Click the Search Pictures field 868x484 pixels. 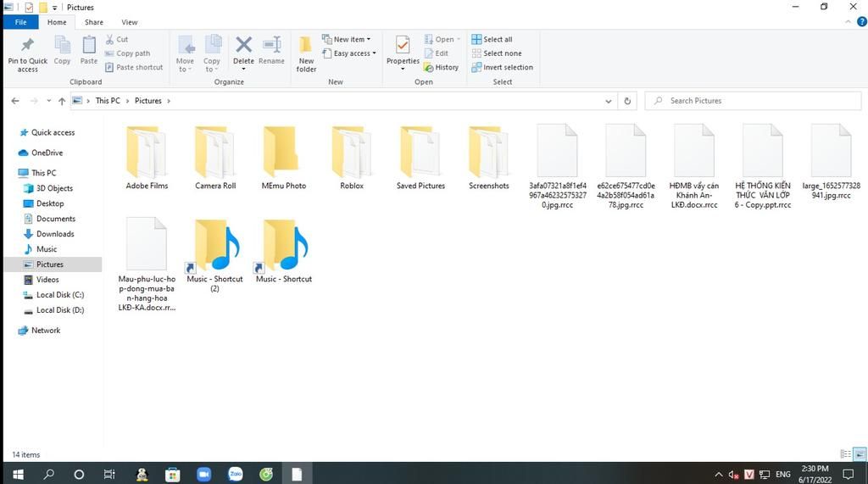click(x=753, y=101)
